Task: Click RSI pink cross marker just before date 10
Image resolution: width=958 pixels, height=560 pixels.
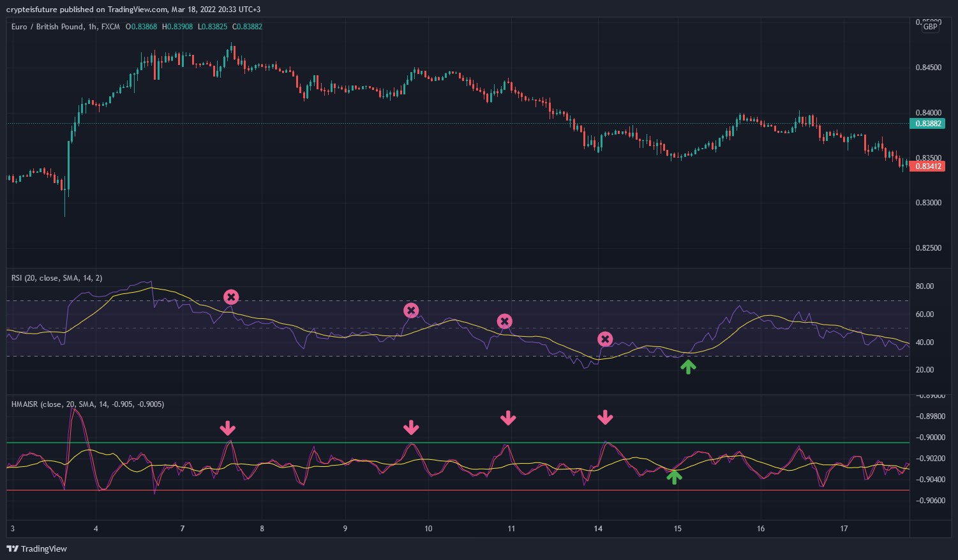Action: [x=411, y=311]
